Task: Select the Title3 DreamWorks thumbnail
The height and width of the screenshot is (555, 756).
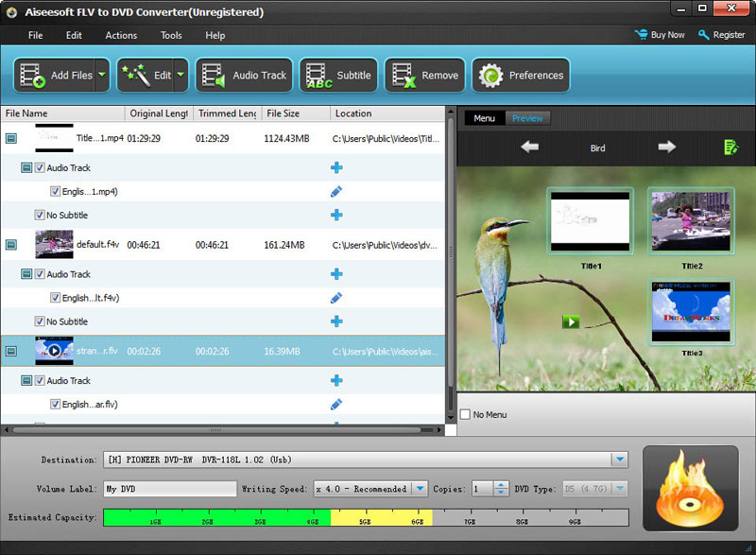Action: pos(691,311)
